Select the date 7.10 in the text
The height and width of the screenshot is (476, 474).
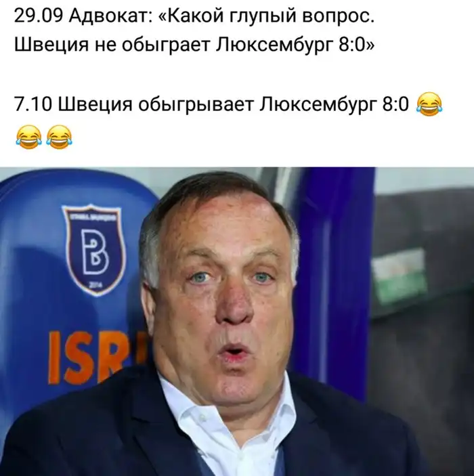tap(33, 105)
